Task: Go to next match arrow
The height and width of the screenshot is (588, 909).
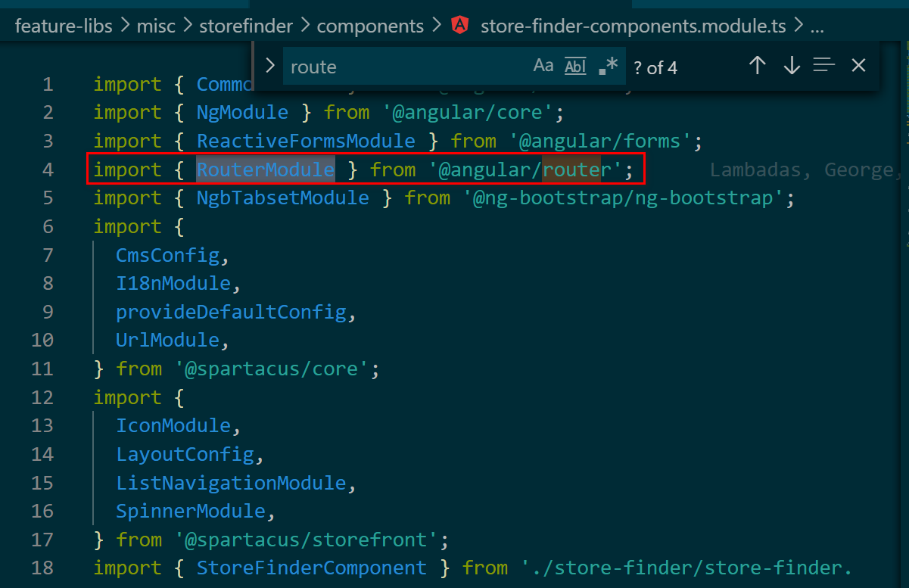Action: (x=792, y=66)
